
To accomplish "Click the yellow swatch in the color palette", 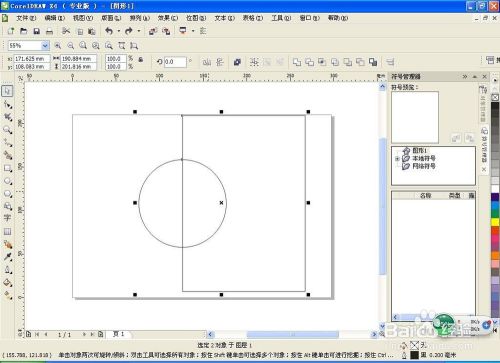I will click(x=495, y=222).
